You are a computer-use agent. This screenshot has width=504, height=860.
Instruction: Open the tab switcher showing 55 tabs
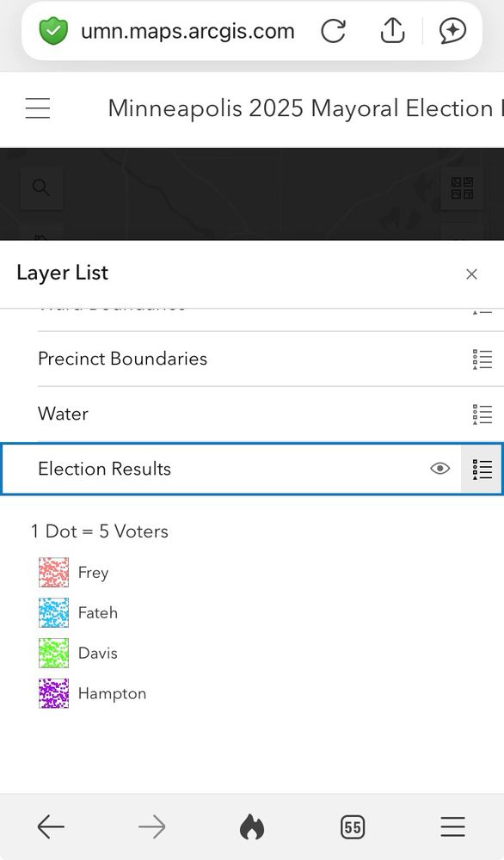click(x=352, y=826)
